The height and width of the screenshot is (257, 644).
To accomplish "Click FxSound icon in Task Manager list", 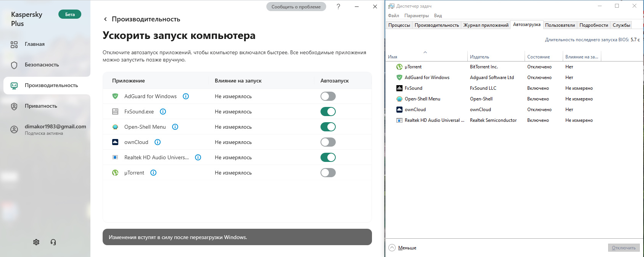I will click(x=399, y=88).
